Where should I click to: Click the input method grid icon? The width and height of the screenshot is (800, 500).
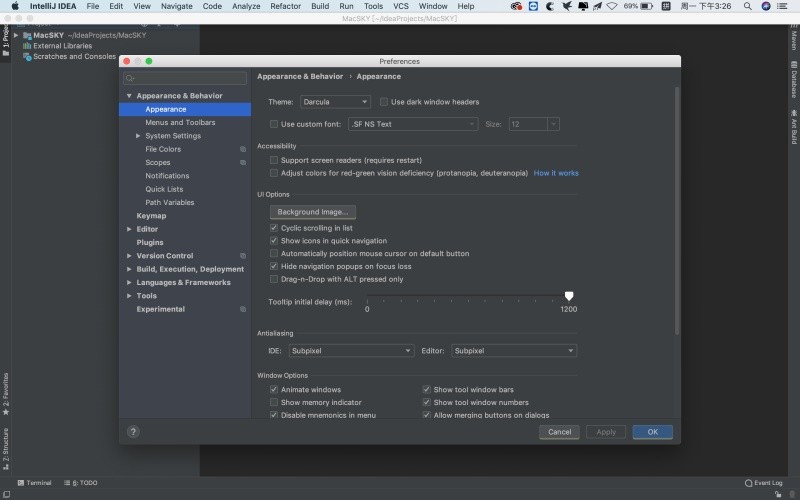pyautogui.click(x=666, y=6)
